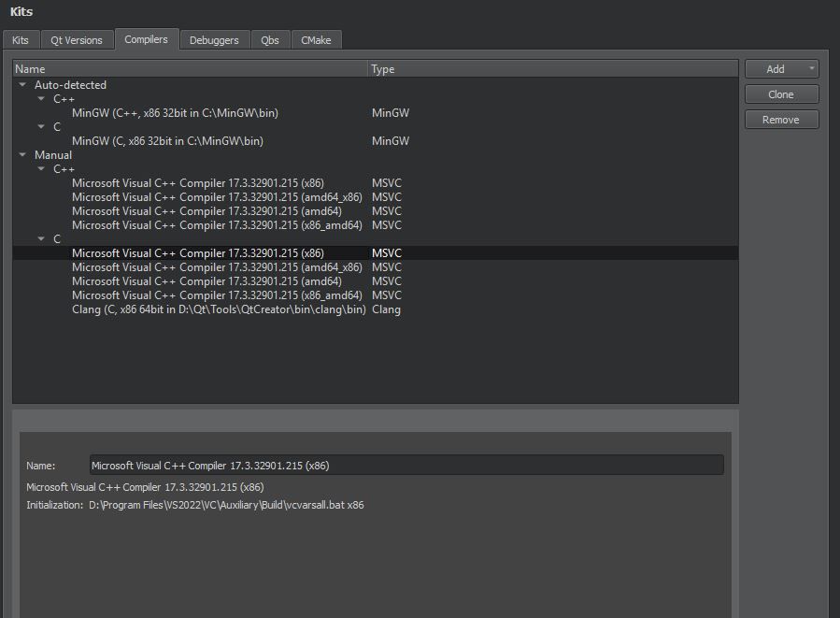Click the Clone button
This screenshot has height=618, width=840.
[781, 94]
